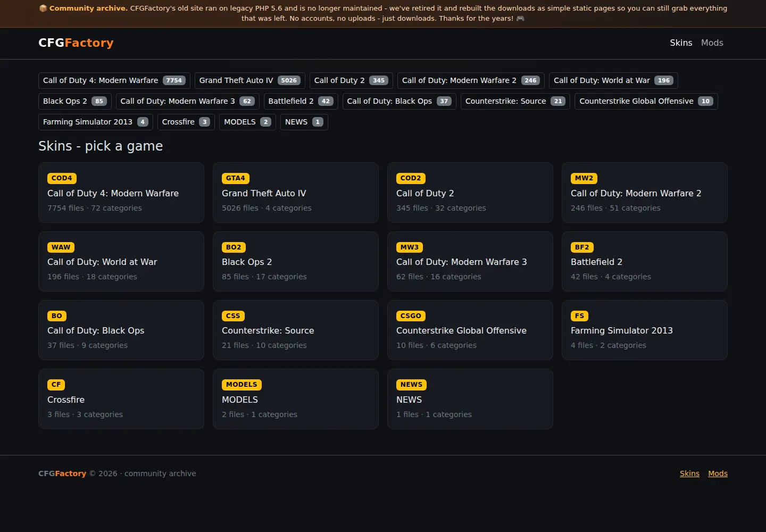Screen dimensions: 766x532
Task: Open the MODELS card with 2 files
Action: click(296, 399)
